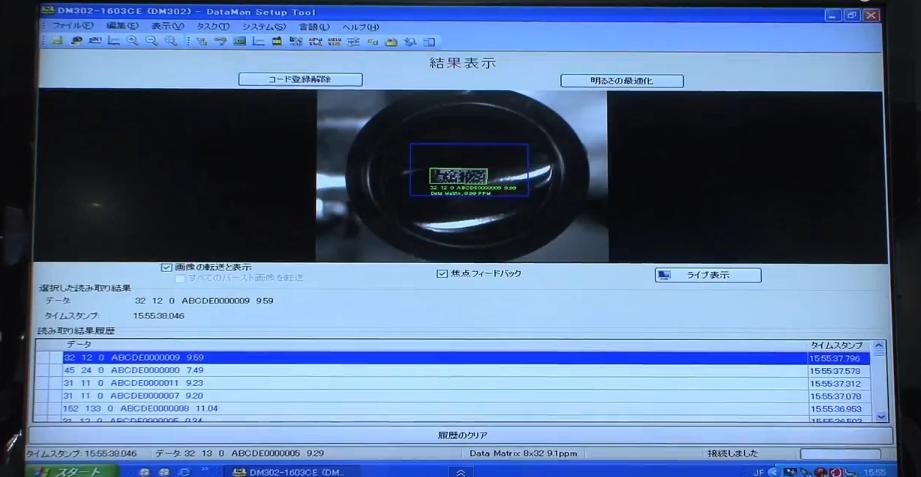Click the コード登録解除 button
This screenshot has height=477, width=921.
point(300,79)
